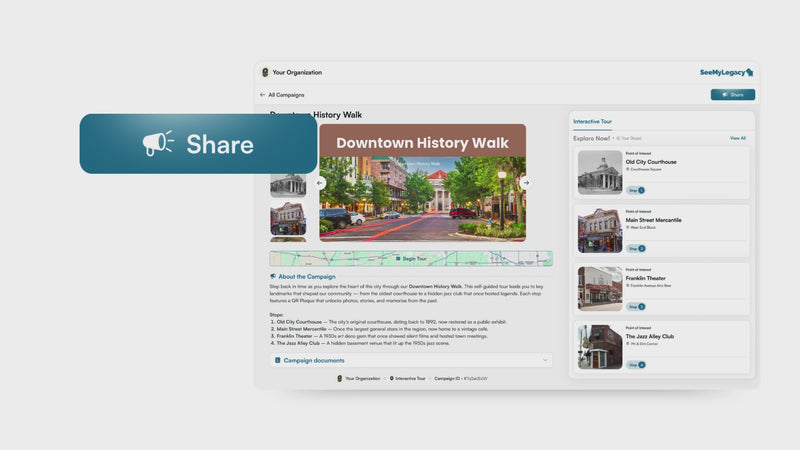
Task: Select the mercantile thumbnail left of the carousel
Action: pos(288,217)
